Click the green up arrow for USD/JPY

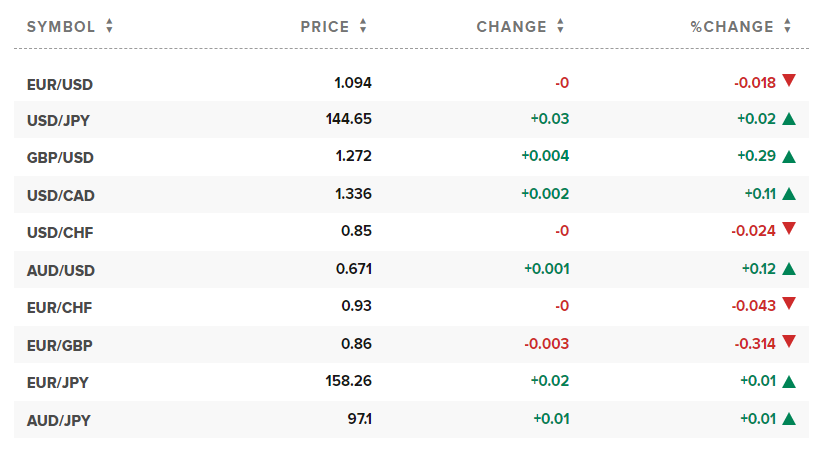(789, 119)
